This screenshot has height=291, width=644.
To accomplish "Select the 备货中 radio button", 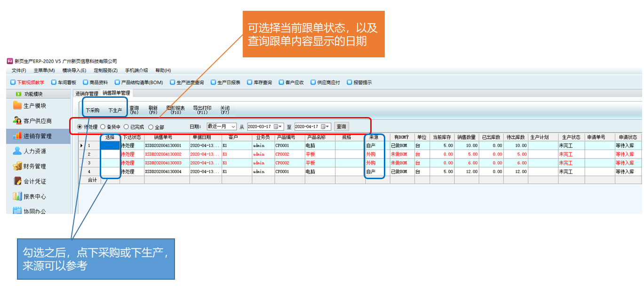I will 103,127.
